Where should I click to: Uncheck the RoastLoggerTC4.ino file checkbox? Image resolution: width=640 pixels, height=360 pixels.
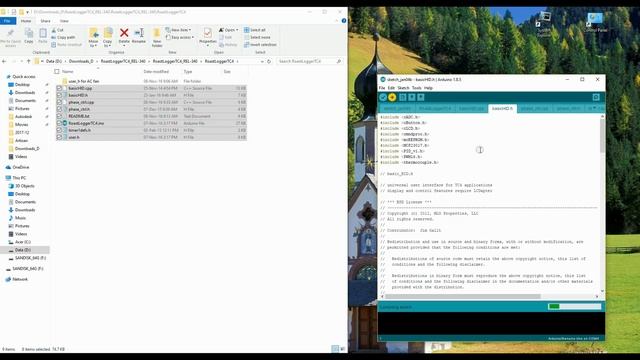coord(59,123)
